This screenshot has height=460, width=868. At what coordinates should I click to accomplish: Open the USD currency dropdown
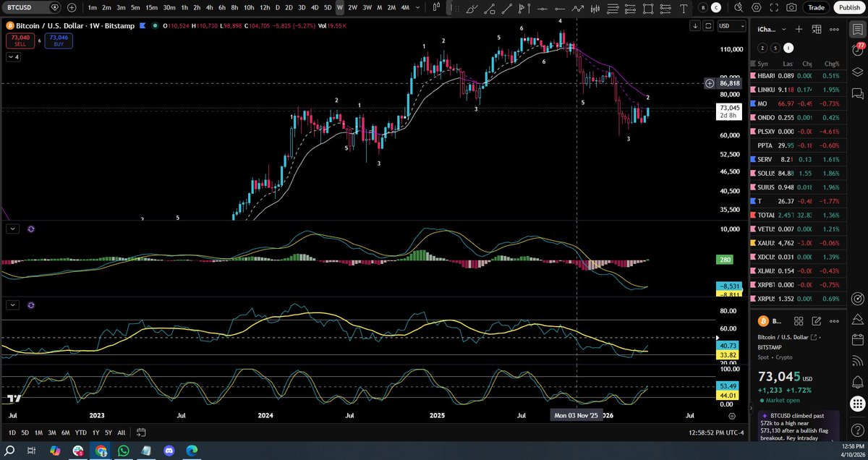(x=732, y=25)
